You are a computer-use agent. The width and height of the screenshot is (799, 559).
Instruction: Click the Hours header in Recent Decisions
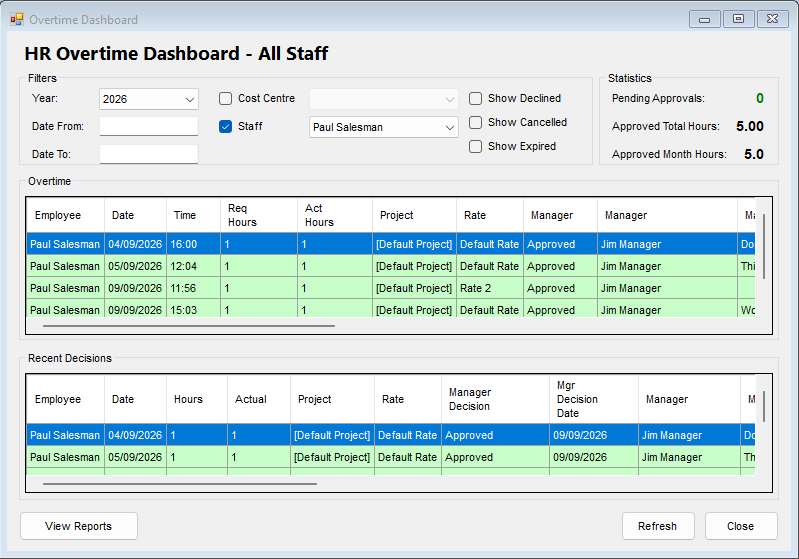197,399
